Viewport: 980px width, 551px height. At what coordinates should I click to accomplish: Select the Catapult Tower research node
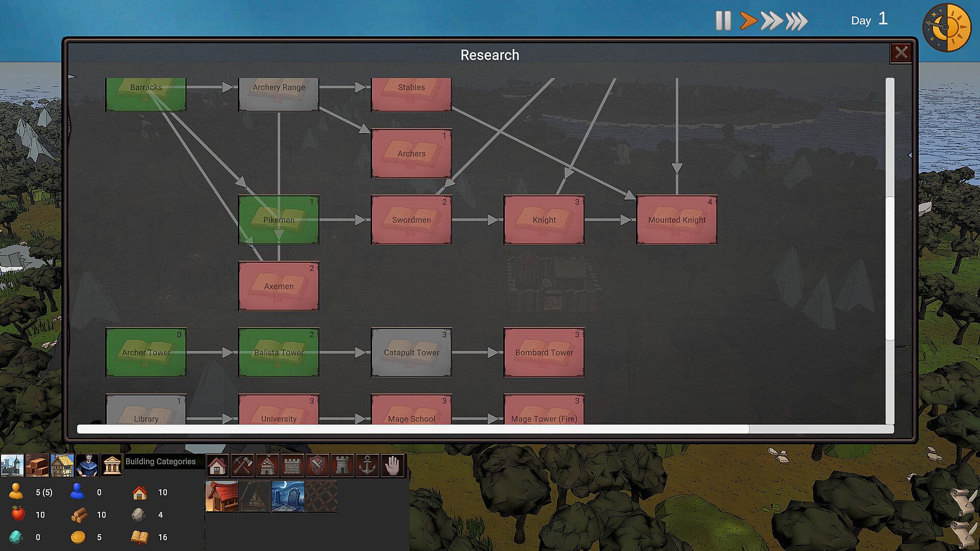click(x=411, y=353)
